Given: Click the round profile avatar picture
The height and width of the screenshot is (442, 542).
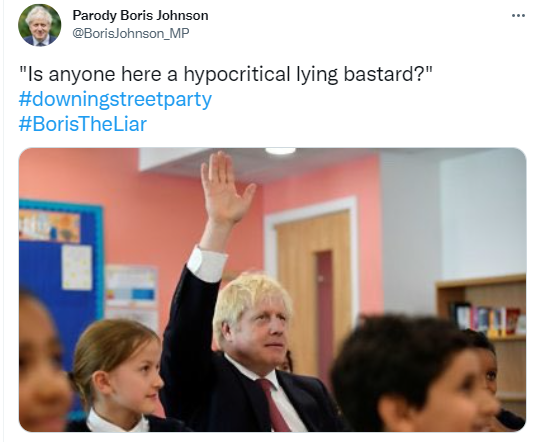Looking at the screenshot, I should coord(39,25).
